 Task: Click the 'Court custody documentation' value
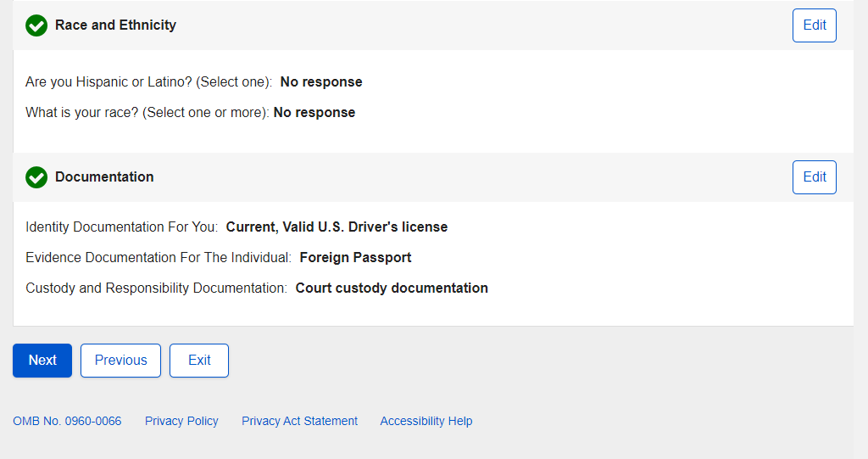[x=392, y=288]
